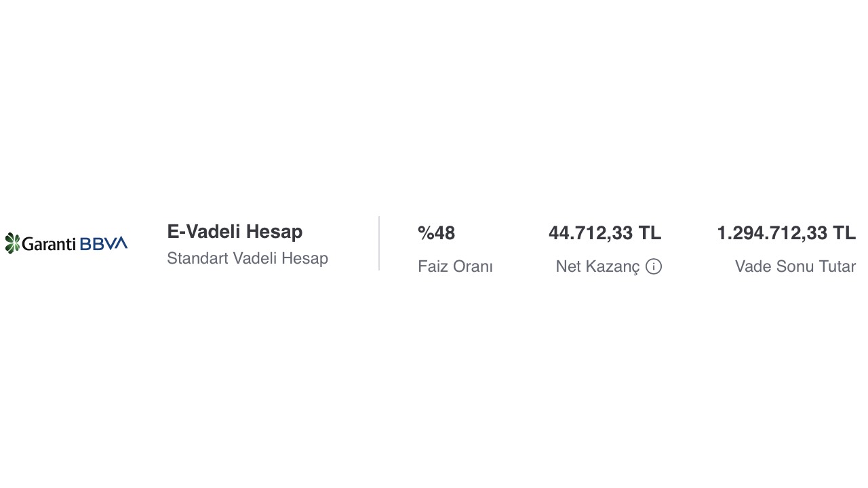The width and height of the screenshot is (868, 488).
Task: Click the Garanti clover leaf logo icon
Action: 12,243
